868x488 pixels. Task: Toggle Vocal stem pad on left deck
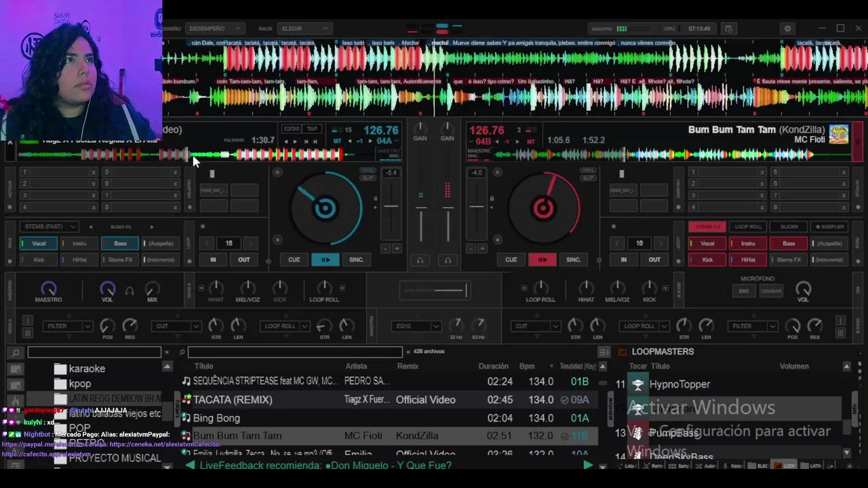click(39, 243)
